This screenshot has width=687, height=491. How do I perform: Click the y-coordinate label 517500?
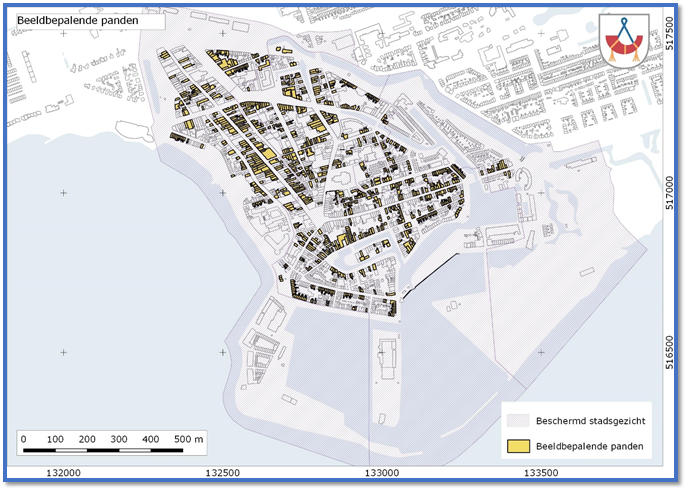[x=669, y=33]
